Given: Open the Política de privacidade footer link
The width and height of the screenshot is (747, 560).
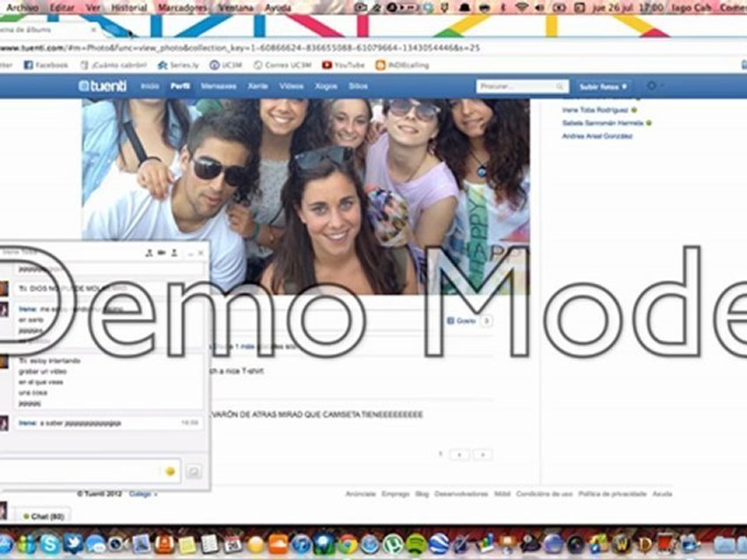Looking at the screenshot, I should [612, 495].
